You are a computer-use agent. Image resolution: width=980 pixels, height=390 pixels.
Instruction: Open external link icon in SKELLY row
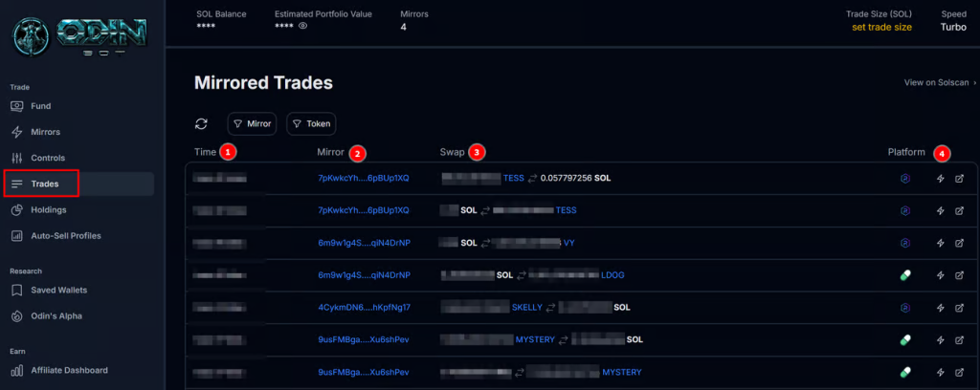tap(959, 307)
